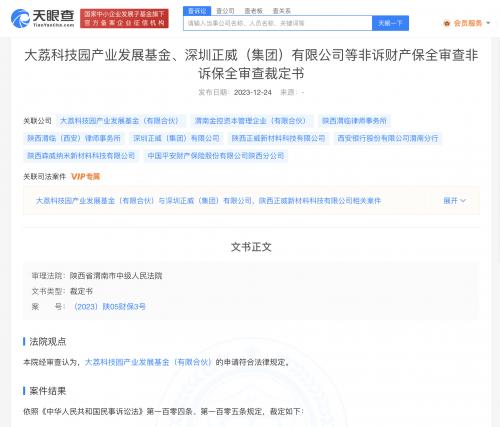Open 西安银行股份有限公司渭南分行 tag
Image resolution: width=500 pixels, height=427 pixels.
pyautogui.click(x=388, y=138)
